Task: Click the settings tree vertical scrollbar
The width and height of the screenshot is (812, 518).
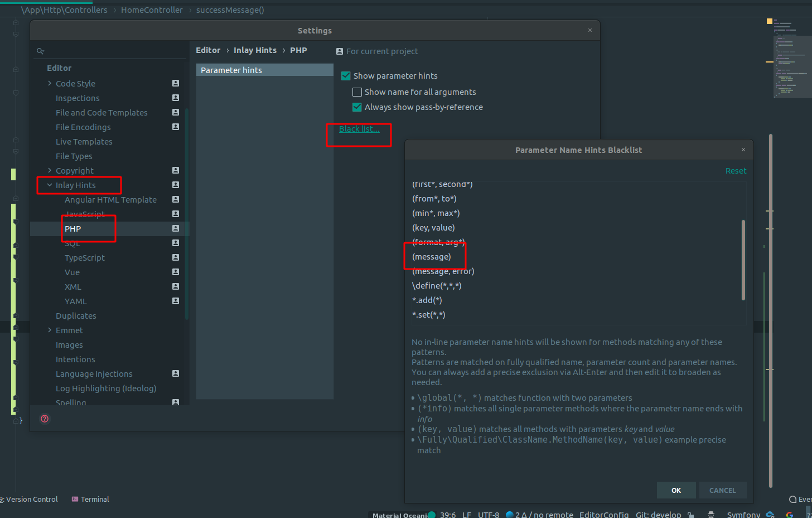Action: 187,215
